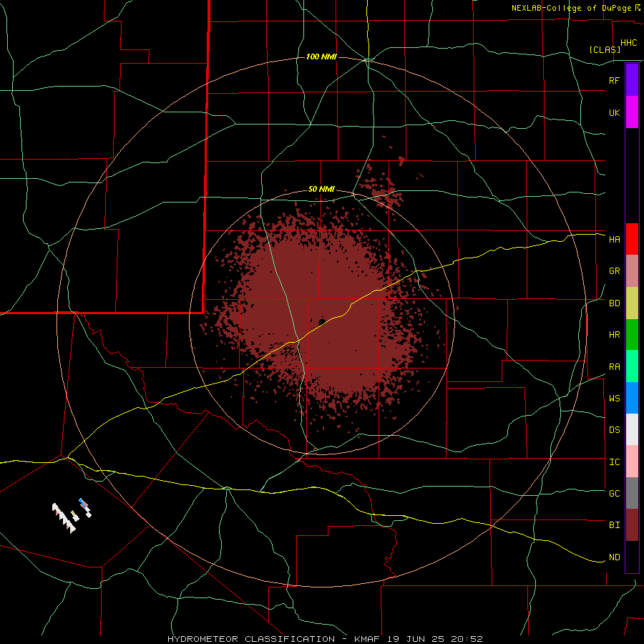
Task: Click the NEXLAB-College of DuPage credit
Action: pyautogui.click(x=575, y=8)
